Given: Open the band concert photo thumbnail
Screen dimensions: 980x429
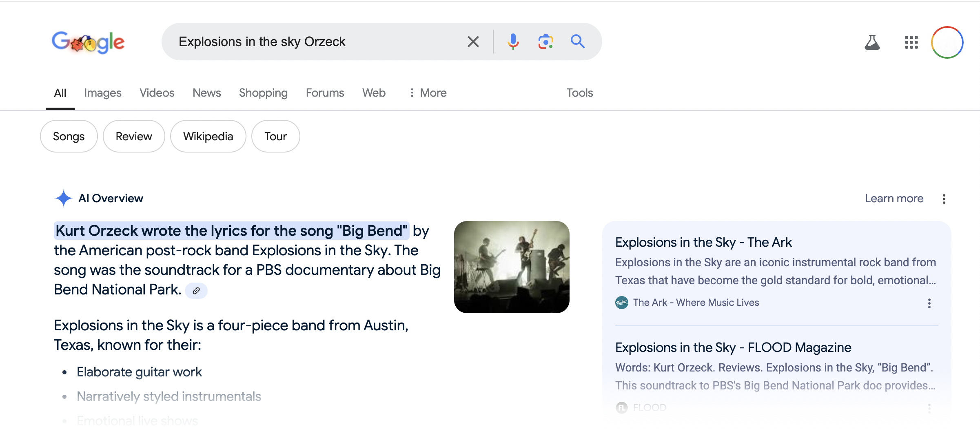Looking at the screenshot, I should pyautogui.click(x=512, y=267).
